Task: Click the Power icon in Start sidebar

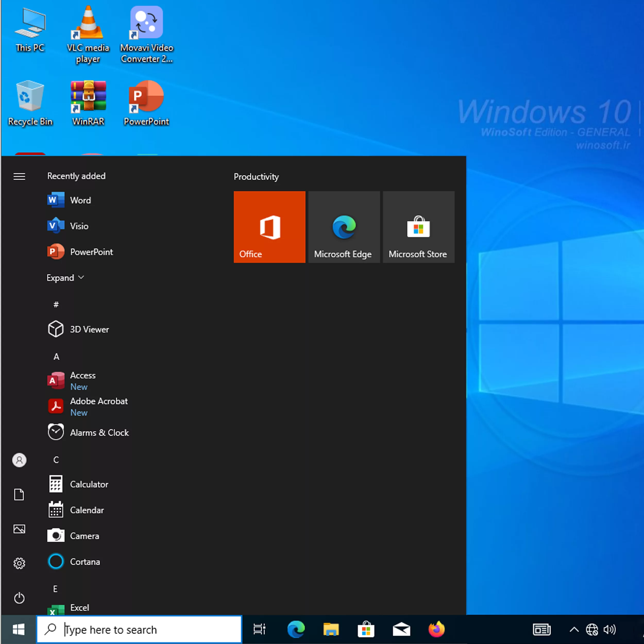Action: [19, 598]
